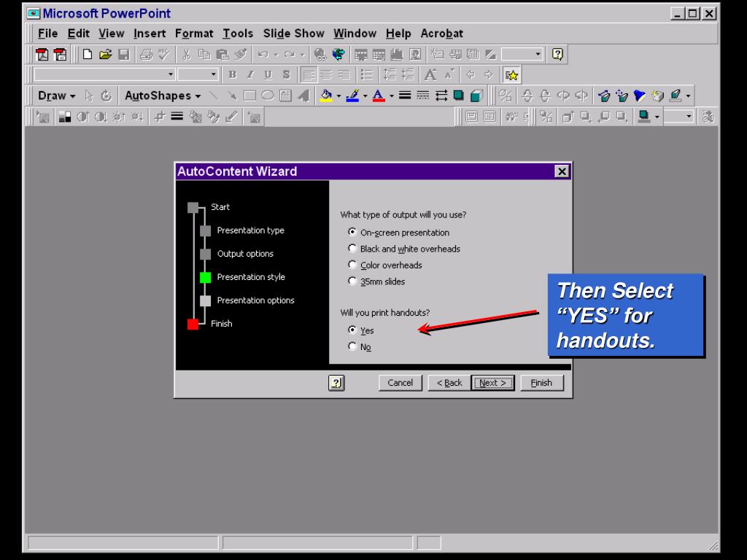
Task: Open the Insert menu
Action: tap(150, 34)
